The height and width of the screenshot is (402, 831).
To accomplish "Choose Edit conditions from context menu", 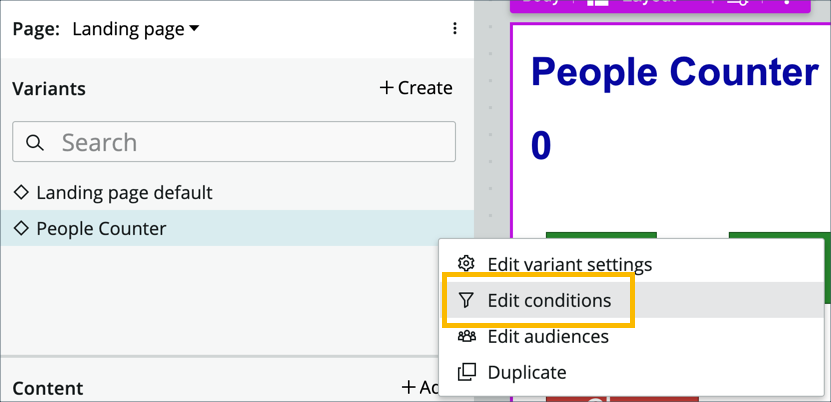I will click(549, 300).
